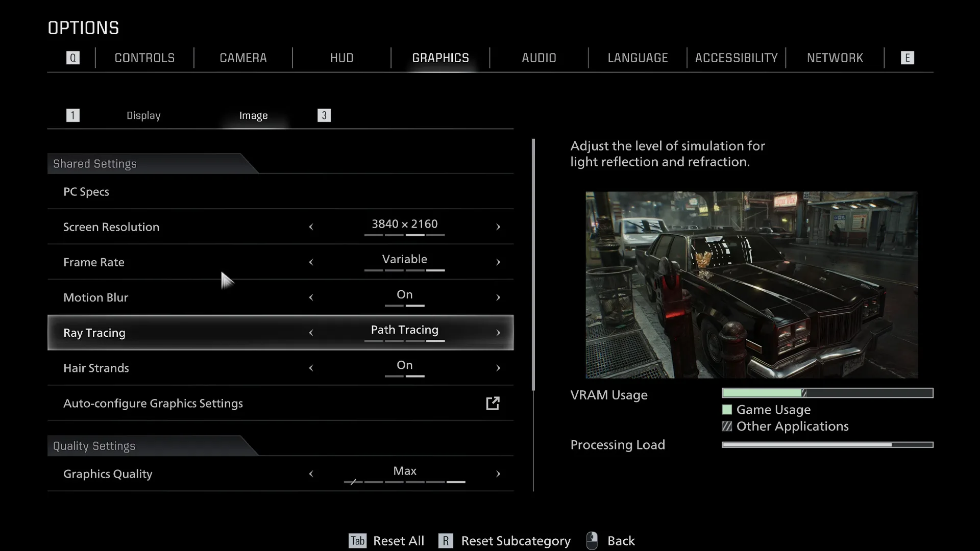
Task: Switch to the AUDIO tab
Action: click(538, 58)
